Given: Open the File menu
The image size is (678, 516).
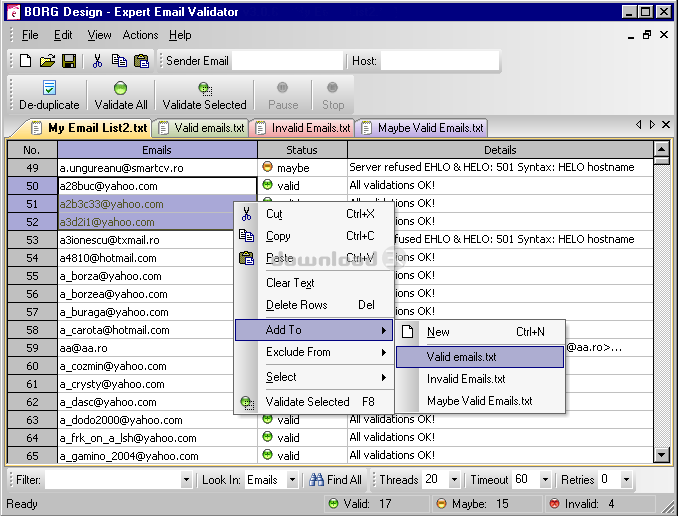Looking at the screenshot, I should [x=30, y=35].
